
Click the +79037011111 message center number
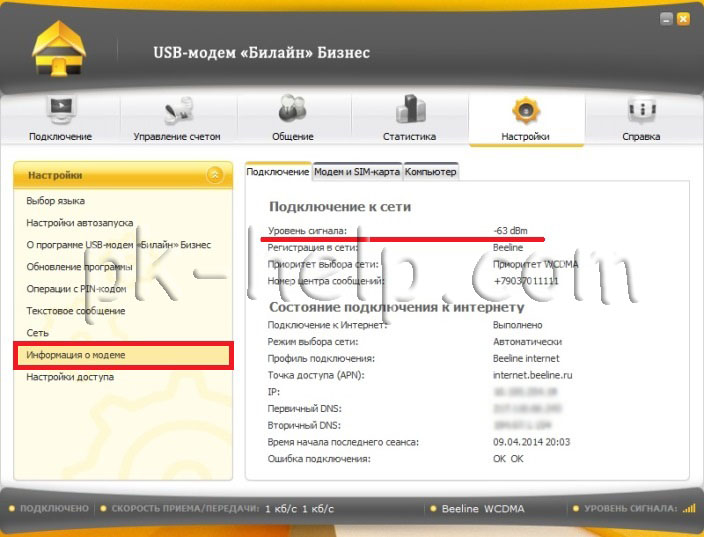coord(526,281)
